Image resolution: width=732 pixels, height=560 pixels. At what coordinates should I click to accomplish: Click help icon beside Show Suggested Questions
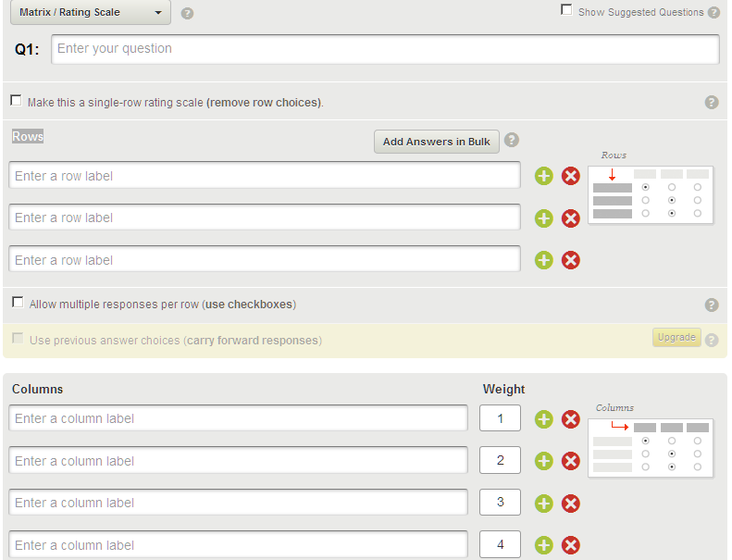(713, 13)
